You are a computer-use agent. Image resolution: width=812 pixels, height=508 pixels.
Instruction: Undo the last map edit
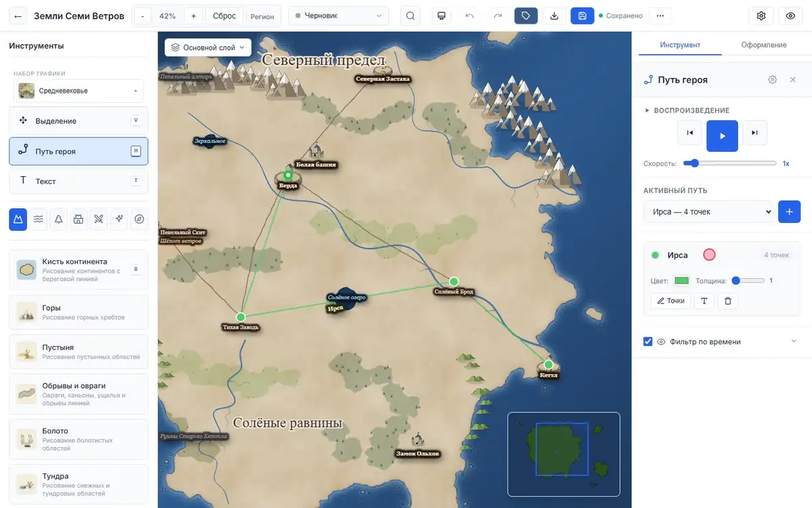coord(470,16)
